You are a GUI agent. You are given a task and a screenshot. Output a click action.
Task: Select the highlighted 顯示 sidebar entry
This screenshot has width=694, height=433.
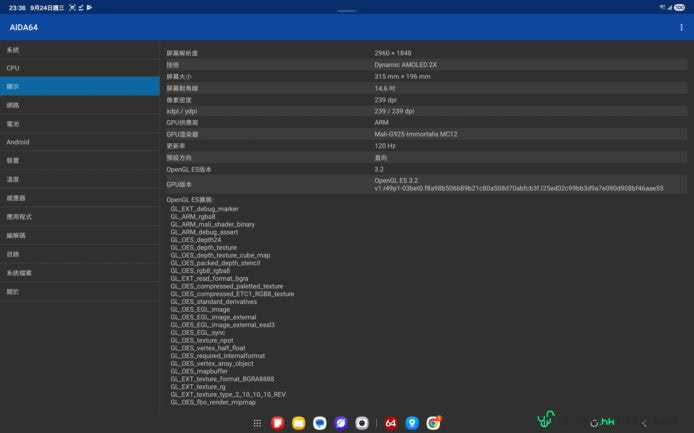(x=80, y=86)
